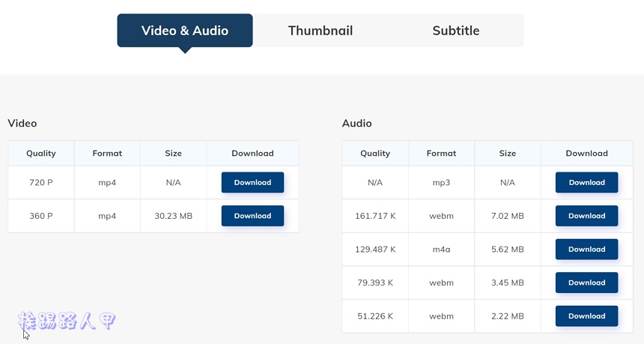Click mp4 format in 720 P row
The width and height of the screenshot is (644, 344).
click(x=107, y=182)
